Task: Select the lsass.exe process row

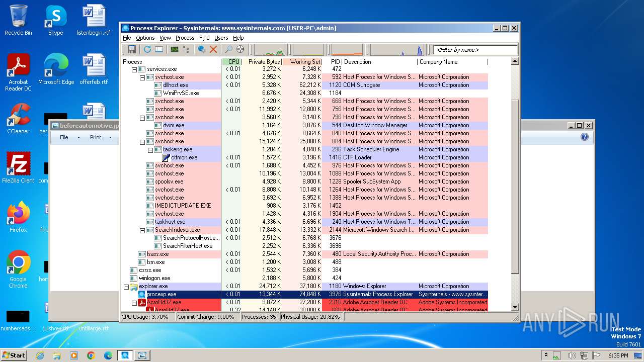Action: coord(304,254)
